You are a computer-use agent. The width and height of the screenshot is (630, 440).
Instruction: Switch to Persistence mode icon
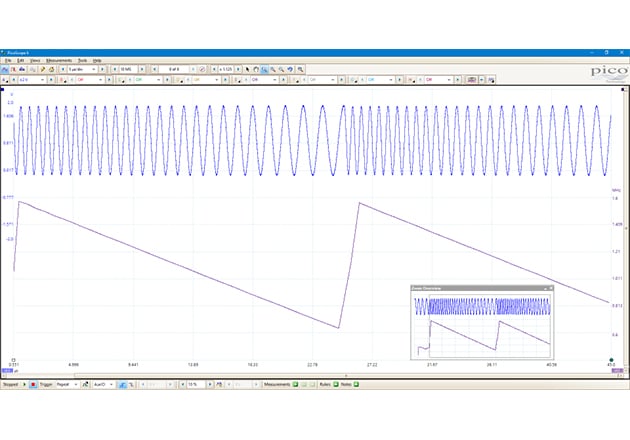pyautogui.click(x=13, y=70)
